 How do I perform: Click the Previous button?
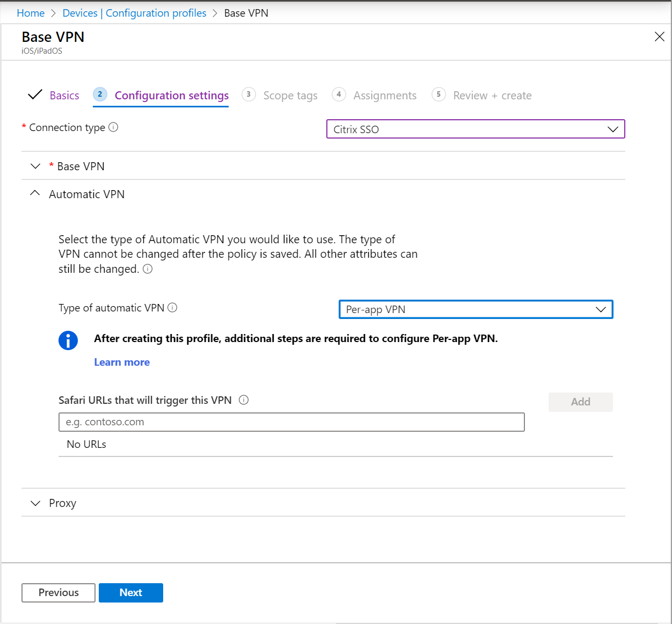click(59, 593)
